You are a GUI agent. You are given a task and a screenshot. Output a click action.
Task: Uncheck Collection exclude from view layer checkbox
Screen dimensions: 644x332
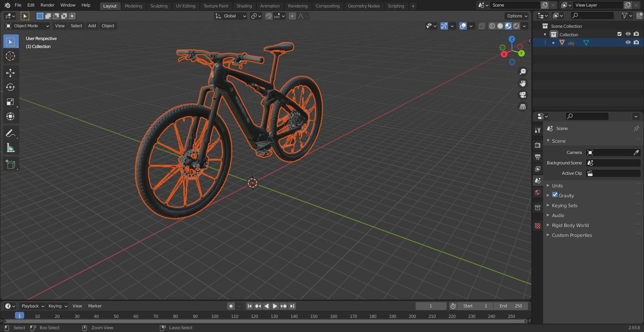click(x=619, y=34)
